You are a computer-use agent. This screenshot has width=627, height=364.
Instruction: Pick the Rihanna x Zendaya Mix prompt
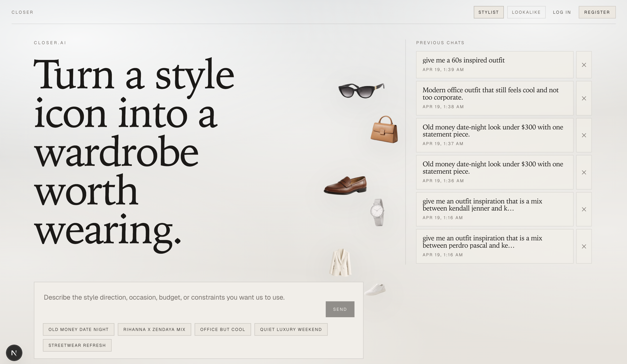click(x=154, y=329)
